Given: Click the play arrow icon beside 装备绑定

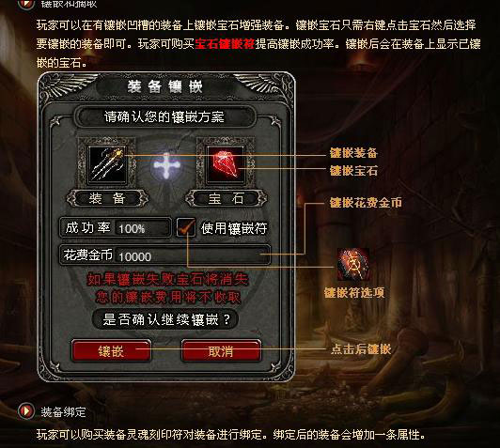Looking at the screenshot, I should pos(25,411).
